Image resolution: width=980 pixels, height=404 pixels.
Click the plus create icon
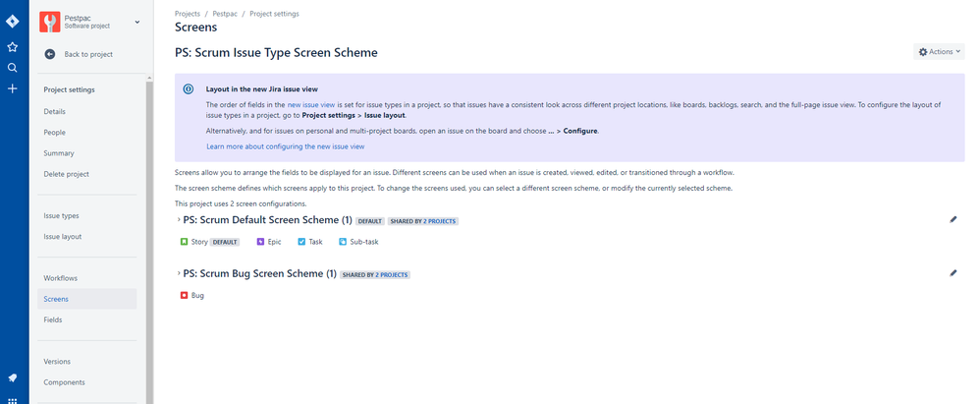coord(12,88)
